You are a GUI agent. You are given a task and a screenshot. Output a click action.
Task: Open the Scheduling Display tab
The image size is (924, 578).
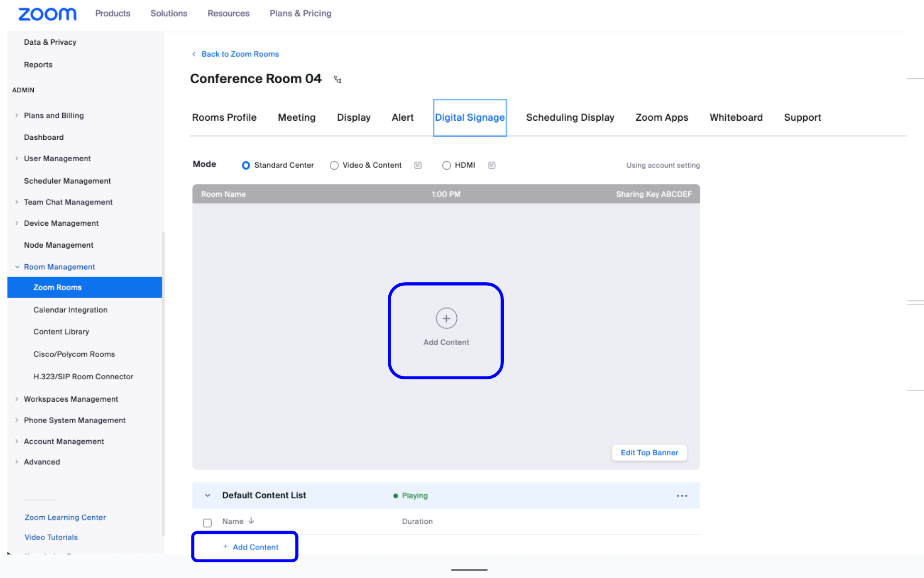[x=570, y=117]
